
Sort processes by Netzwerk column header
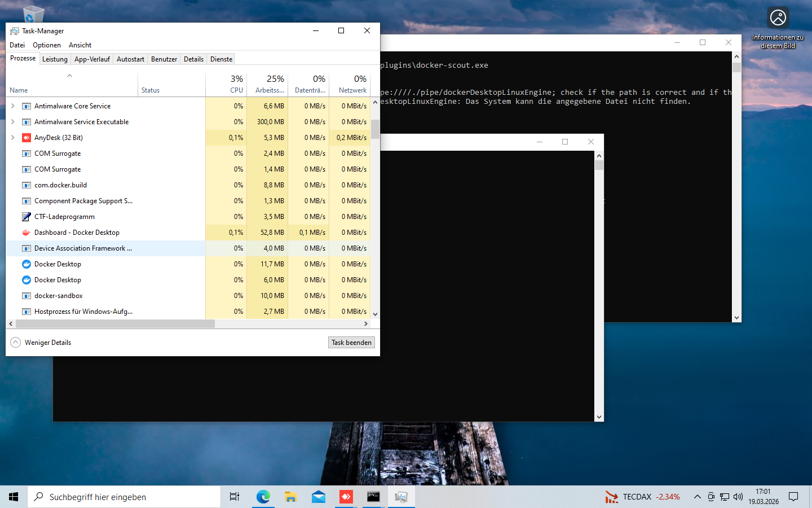(x=350, y=85)
